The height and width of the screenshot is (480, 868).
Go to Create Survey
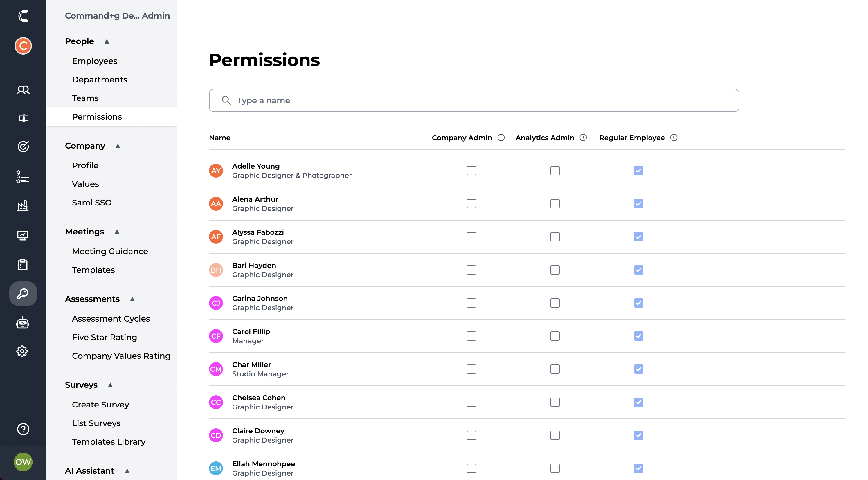coord(100,405)
